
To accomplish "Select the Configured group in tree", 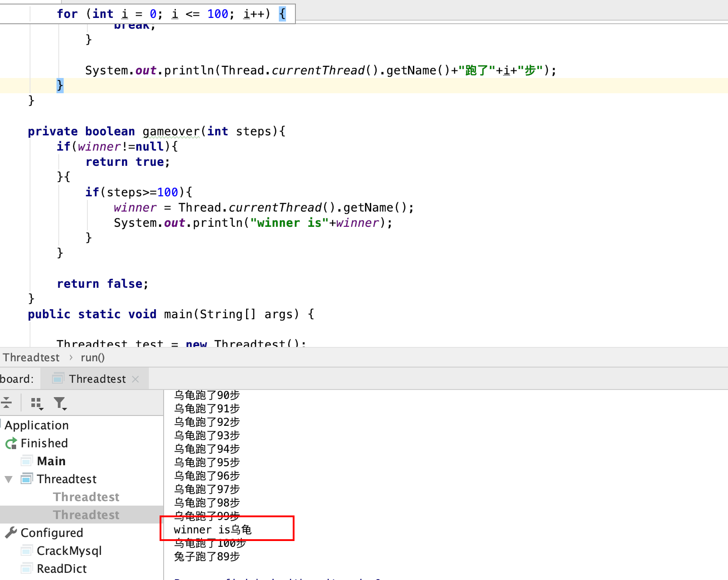I will point(52,533).
